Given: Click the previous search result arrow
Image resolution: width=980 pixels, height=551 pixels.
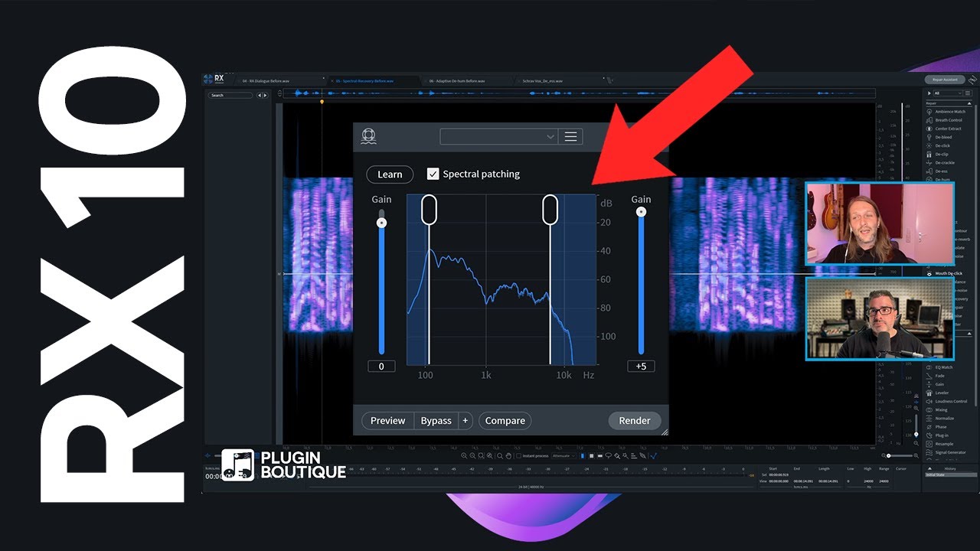Looking at the screenshot, I should [x=259, y=95].
